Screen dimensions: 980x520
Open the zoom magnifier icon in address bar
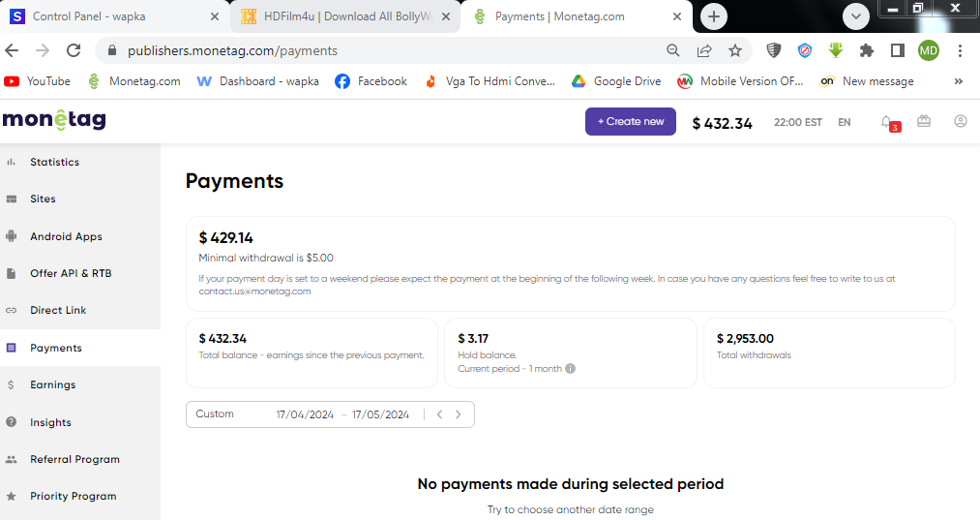[673, 50]
